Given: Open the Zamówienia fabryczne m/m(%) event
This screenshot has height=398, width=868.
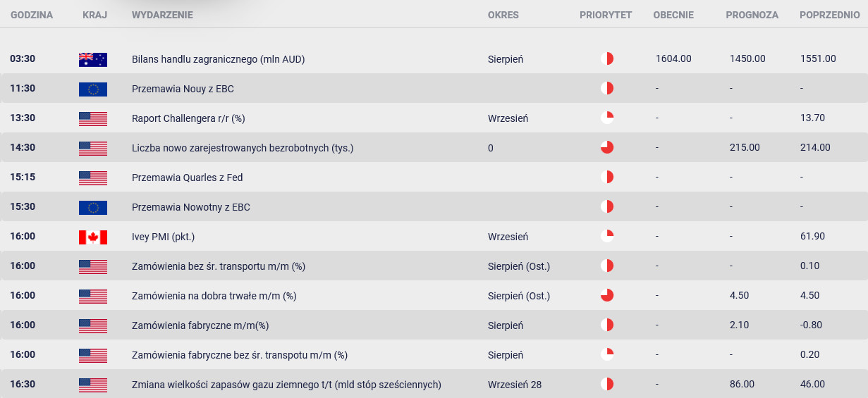Looking at the screenshot, I should pos(200,325).
